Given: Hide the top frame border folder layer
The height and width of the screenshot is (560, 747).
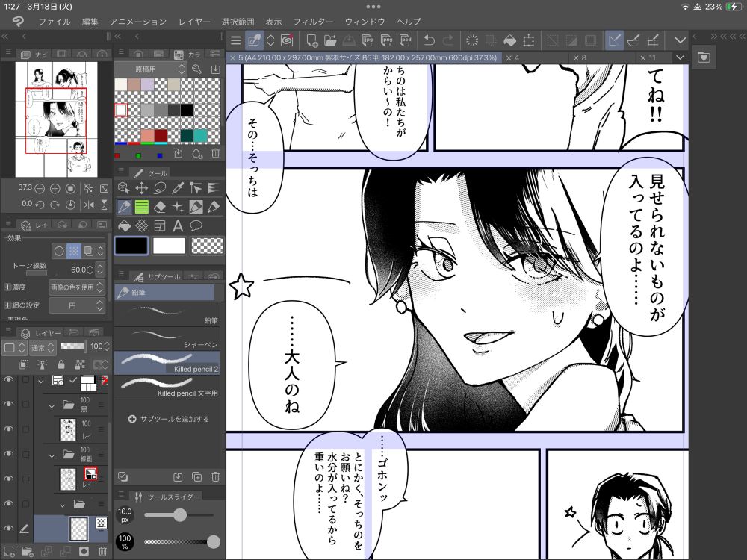Looking at the screenshot, I should [x=8, y=379].
